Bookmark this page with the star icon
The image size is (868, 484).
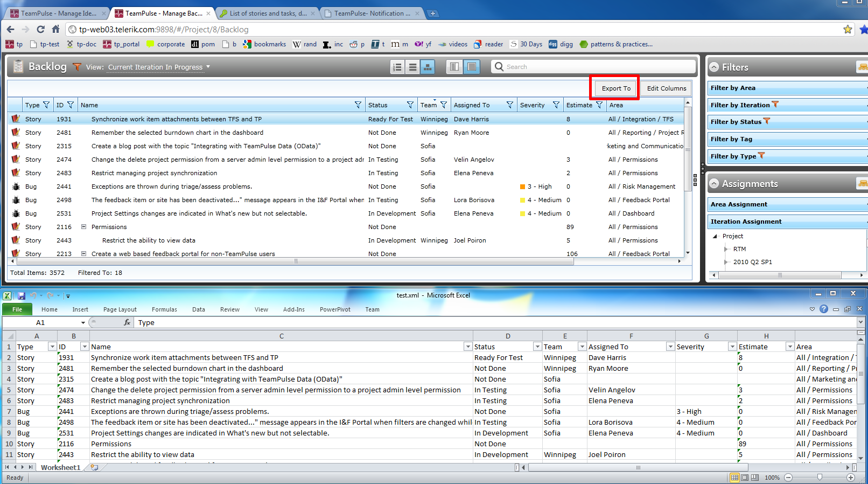848,29
